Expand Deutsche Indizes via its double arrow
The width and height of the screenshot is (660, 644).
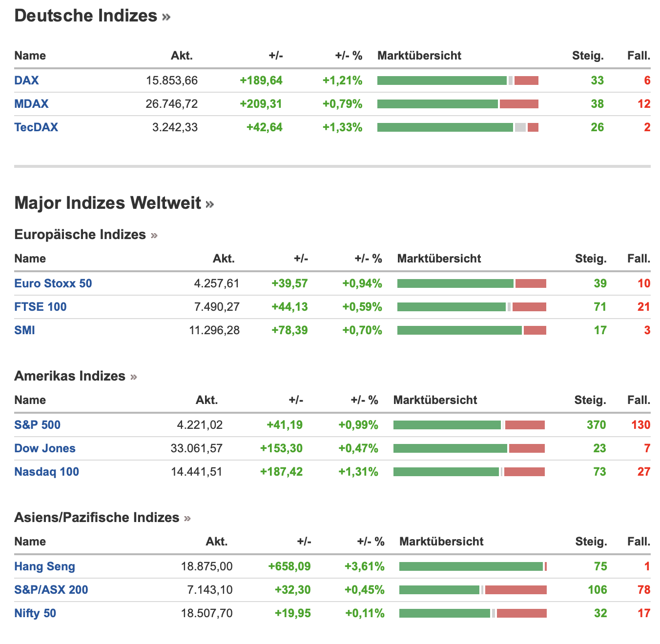coord(166,17)
